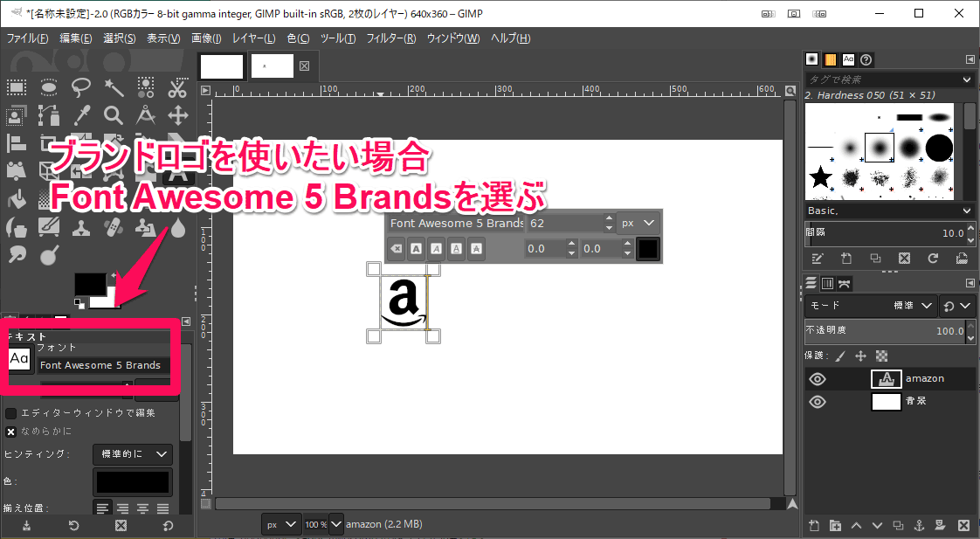Image resolution: width=980 pixels, height=539 pixels.
Task: Open the ツール menu
Action: pos(338,38)
